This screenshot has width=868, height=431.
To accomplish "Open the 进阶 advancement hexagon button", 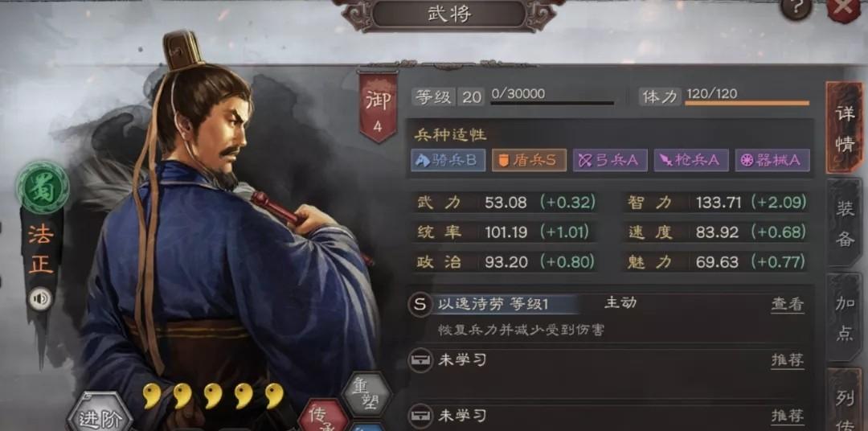I will pos(100,413).
